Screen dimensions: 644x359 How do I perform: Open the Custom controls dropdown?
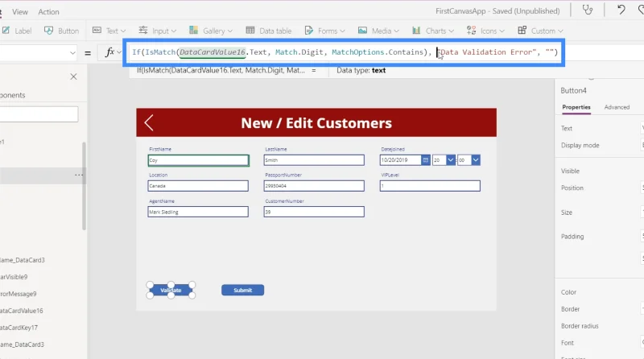click(x=540, y=31)
